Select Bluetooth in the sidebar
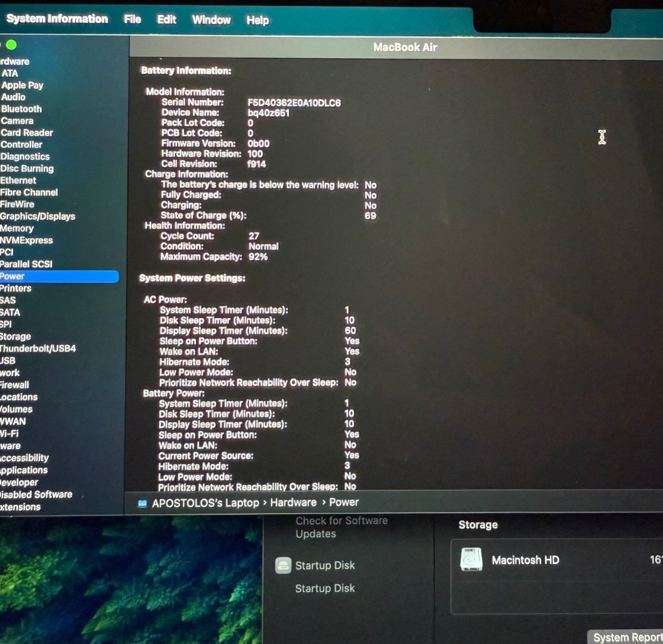663x644 pixels. coord(21,109)
